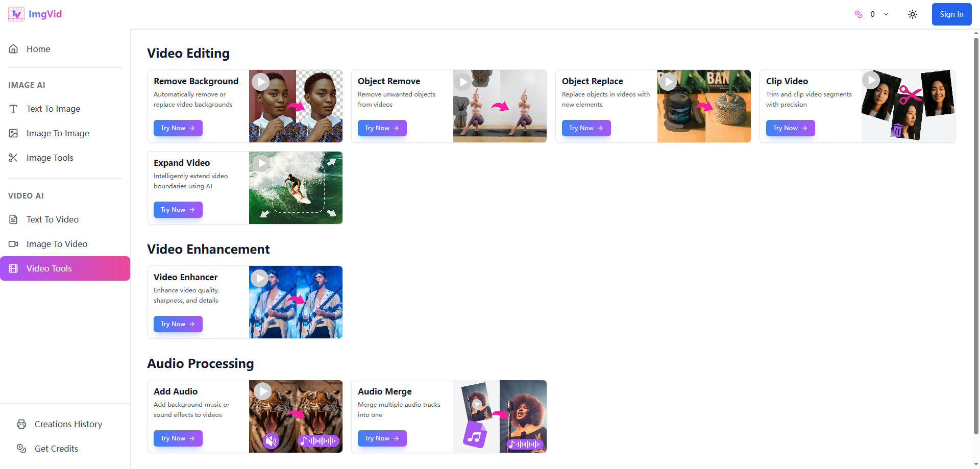Open the Text To Video document icon

(13, 219)
